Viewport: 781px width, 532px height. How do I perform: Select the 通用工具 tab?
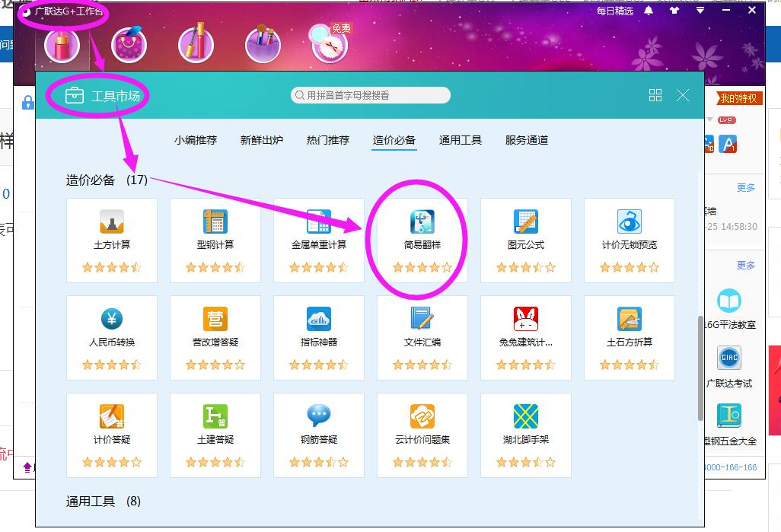click(x=461, y=140)
